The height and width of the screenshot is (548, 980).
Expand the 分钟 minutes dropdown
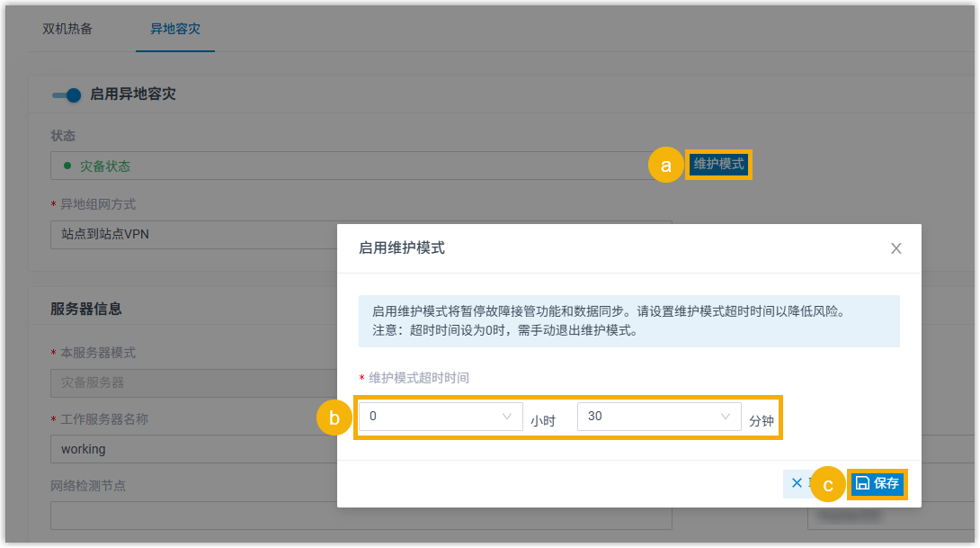coord(658,417)
